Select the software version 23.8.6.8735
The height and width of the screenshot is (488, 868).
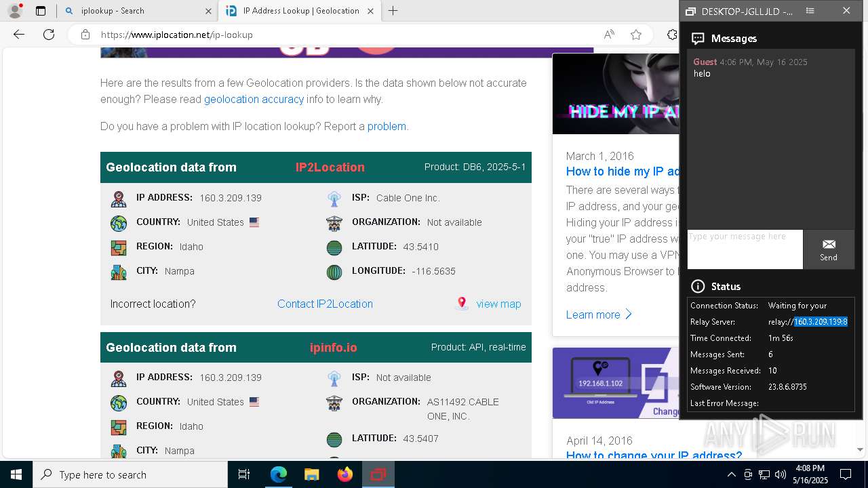click(787, 387)
